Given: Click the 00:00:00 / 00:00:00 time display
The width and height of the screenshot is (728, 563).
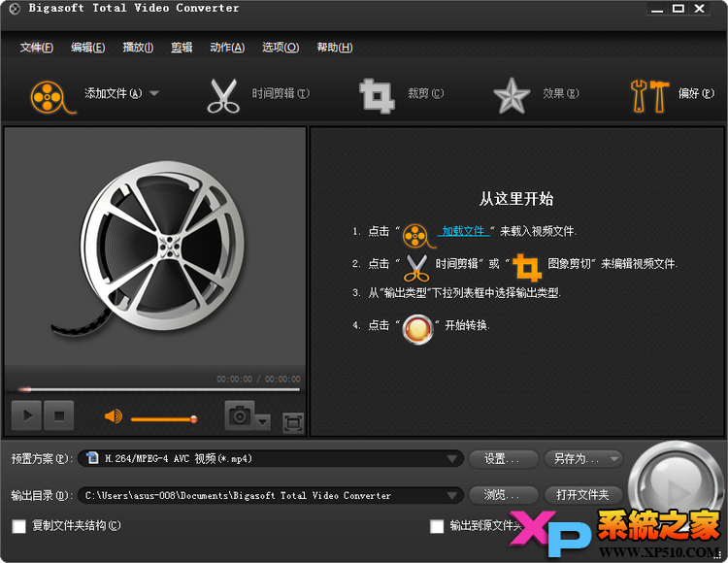Looking at the screenshot, I should coord(258,380).
